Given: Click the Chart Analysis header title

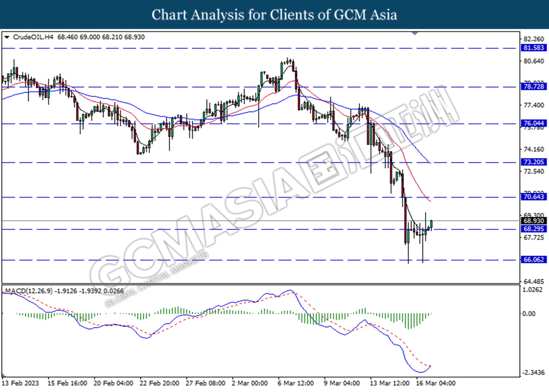Looking at the screenshot, I should pos(274,15).
